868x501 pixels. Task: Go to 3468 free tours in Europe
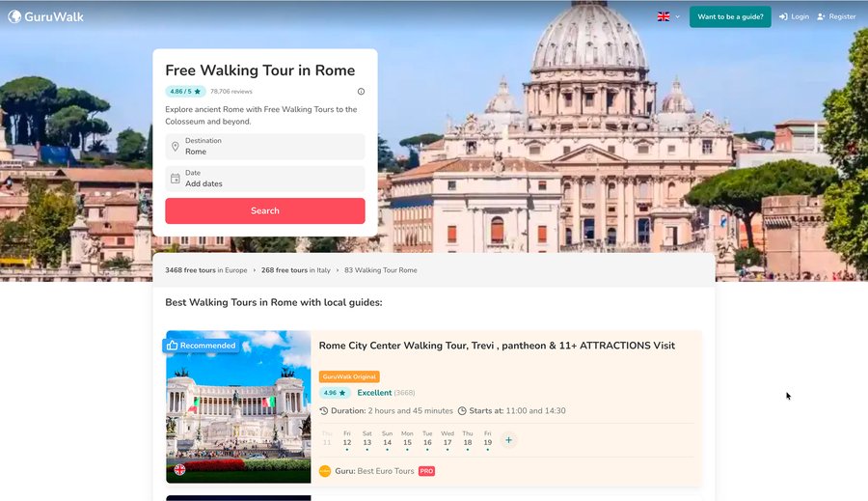tap(206, 270)
